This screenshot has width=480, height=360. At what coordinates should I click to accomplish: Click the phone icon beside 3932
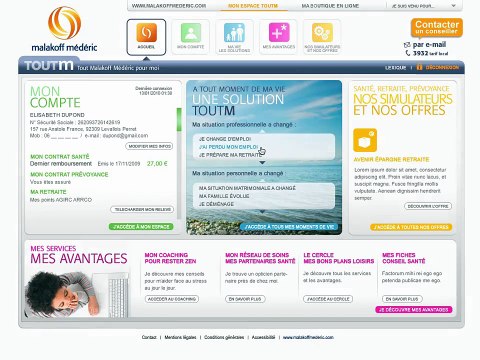(408, 53)
